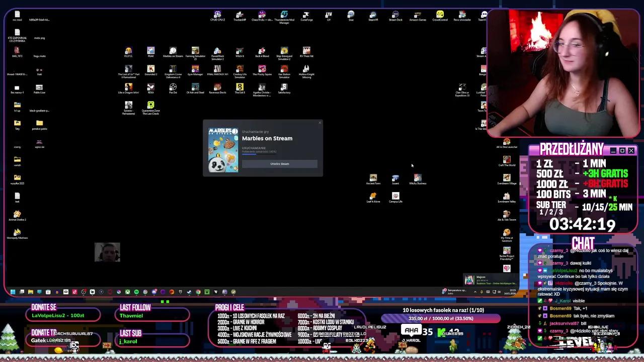Open File Explorer from the taskbar
Screen dimensions: 644x362
click(31, 292)
